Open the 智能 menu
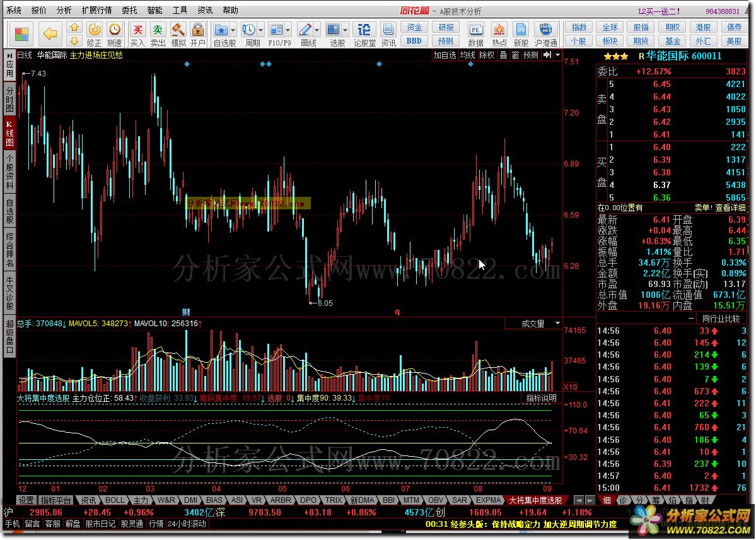The height and width of the screenshot is (540, 756). coord(154,9)
